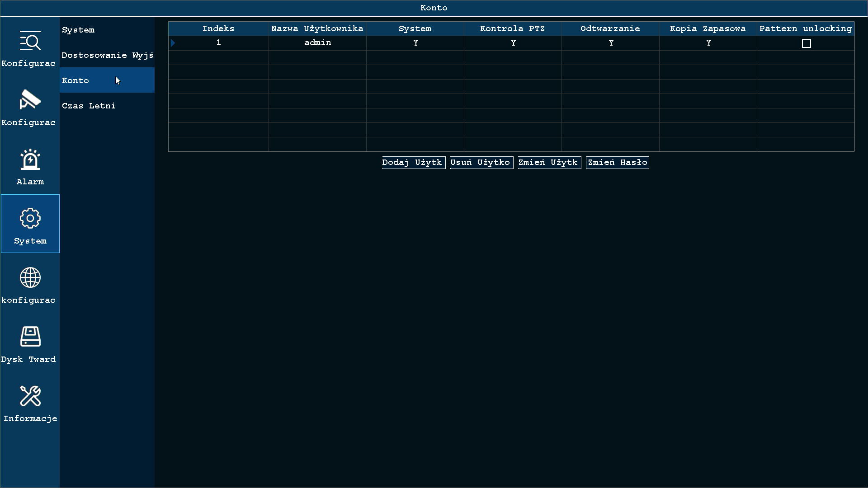
Task: Click the Nazwa Użytkownika column header
Action: [x=317, y=28]
